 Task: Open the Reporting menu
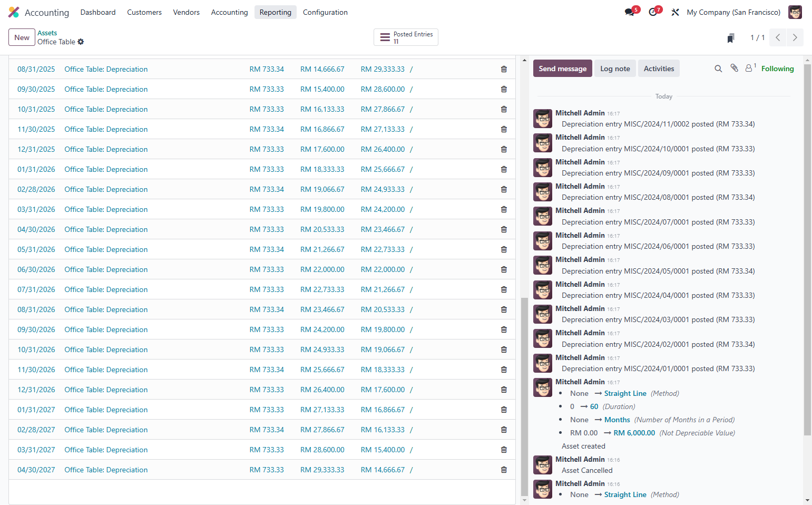point(275,12)
